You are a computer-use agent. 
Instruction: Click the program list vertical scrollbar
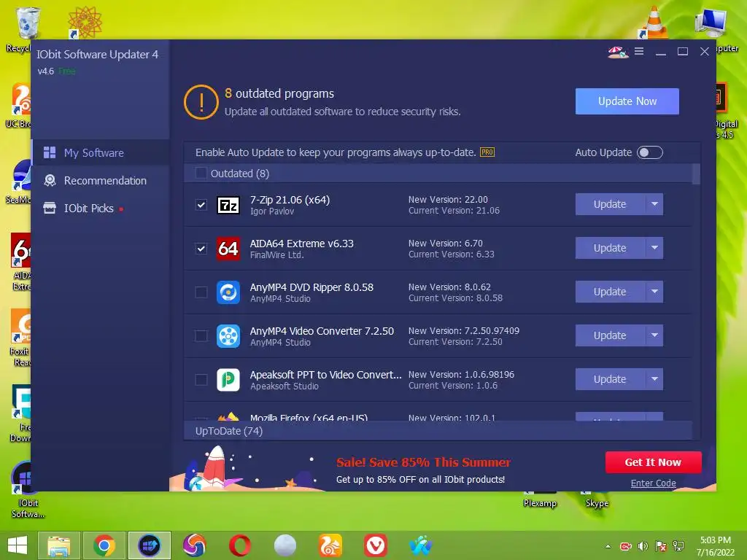coord(696,174)
